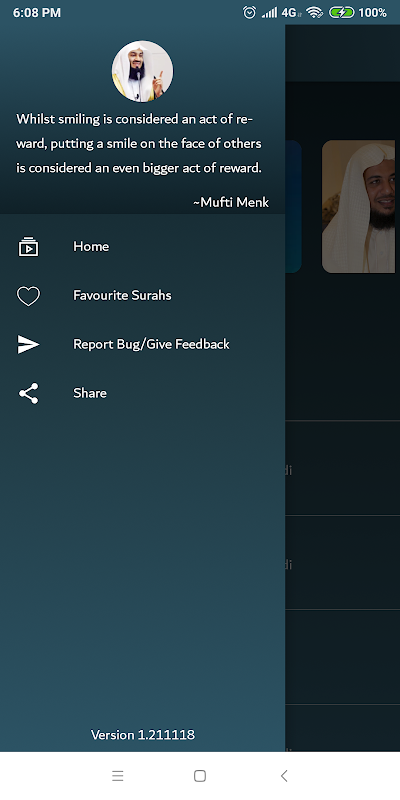Viewport: 400px width, 800px height.
Task: Tap the Version 1.211118 label
Action: [x=143, y=735]
